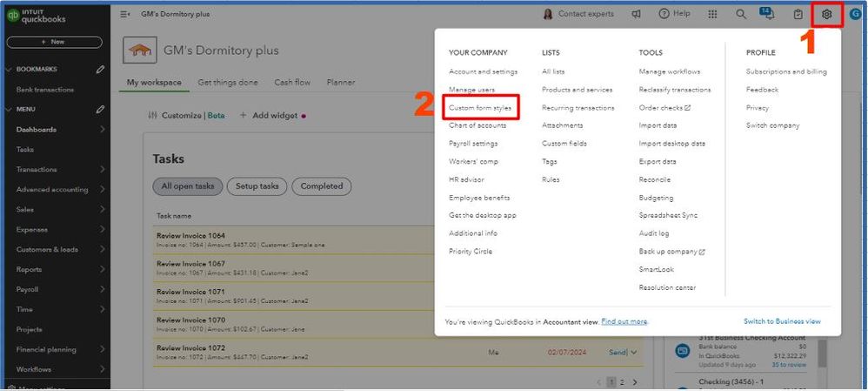This screenshot has height=391, width=868.
Task: Go to tasks page 2
Action: 622,382
